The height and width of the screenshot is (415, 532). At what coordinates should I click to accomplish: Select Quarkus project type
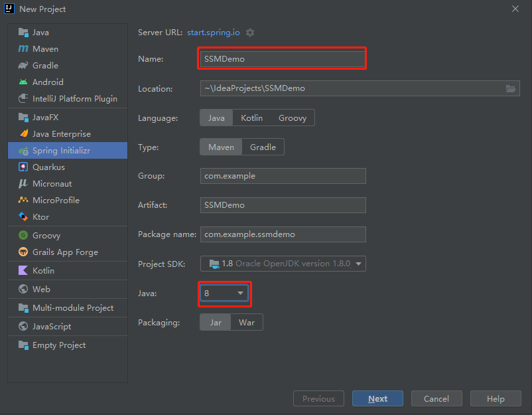pos(68,167)
